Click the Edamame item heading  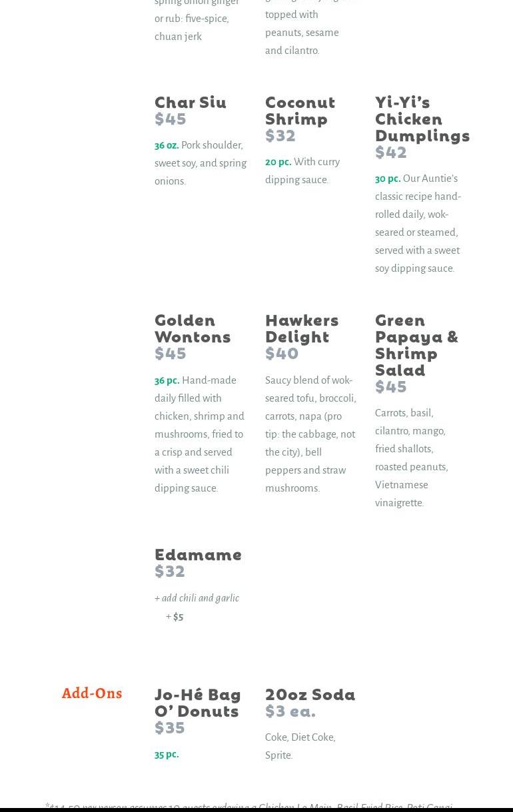coord(198,554)
